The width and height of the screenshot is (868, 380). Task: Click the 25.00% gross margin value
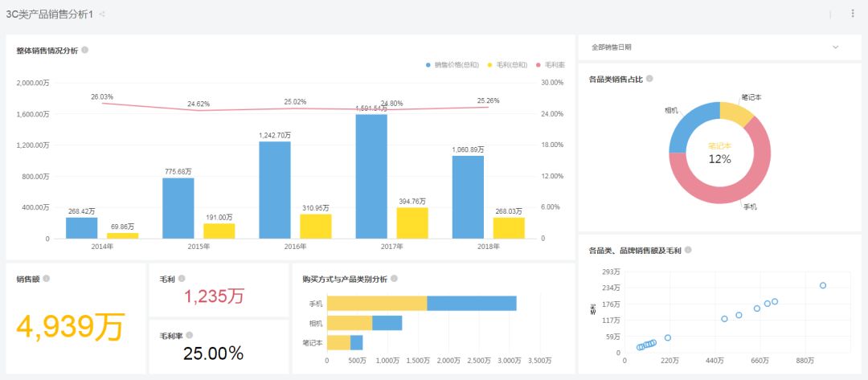(x=213, y=353)
